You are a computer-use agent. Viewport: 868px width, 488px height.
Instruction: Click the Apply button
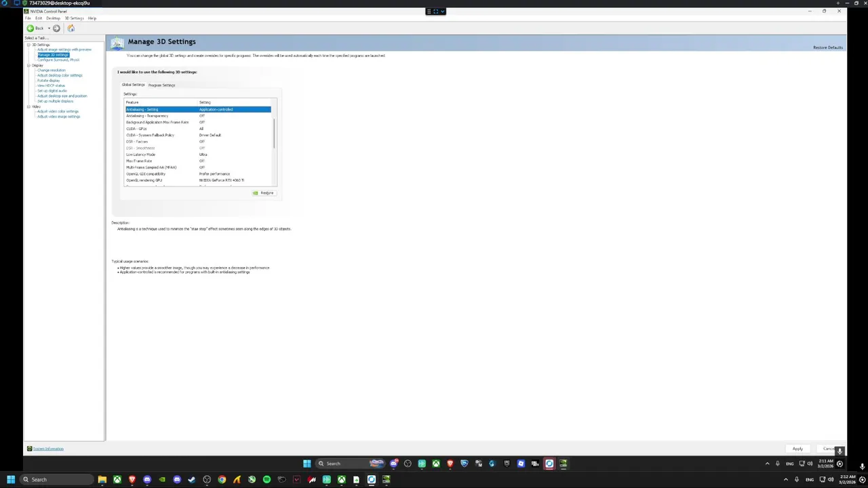click(797, 449)
